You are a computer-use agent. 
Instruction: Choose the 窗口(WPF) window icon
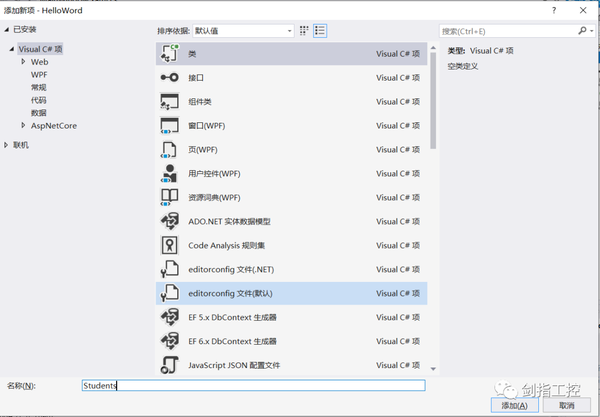(170, 126)
